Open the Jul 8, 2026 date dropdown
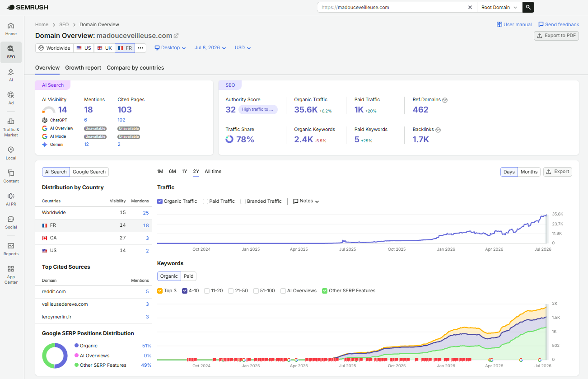 (210, 48)
